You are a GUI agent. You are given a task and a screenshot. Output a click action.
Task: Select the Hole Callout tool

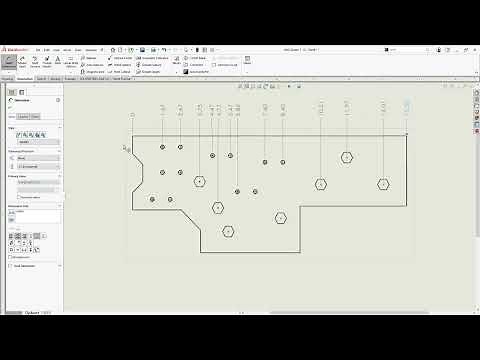point(119,72)
